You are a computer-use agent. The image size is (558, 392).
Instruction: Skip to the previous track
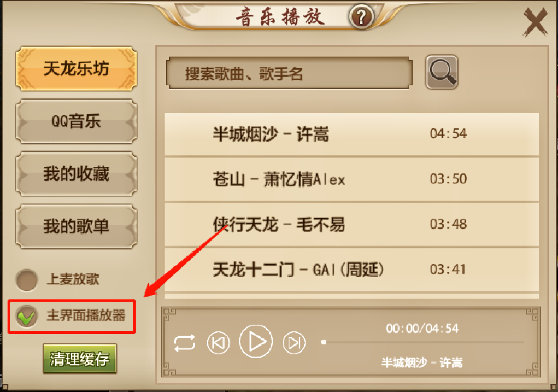click(x=218, y=342)
